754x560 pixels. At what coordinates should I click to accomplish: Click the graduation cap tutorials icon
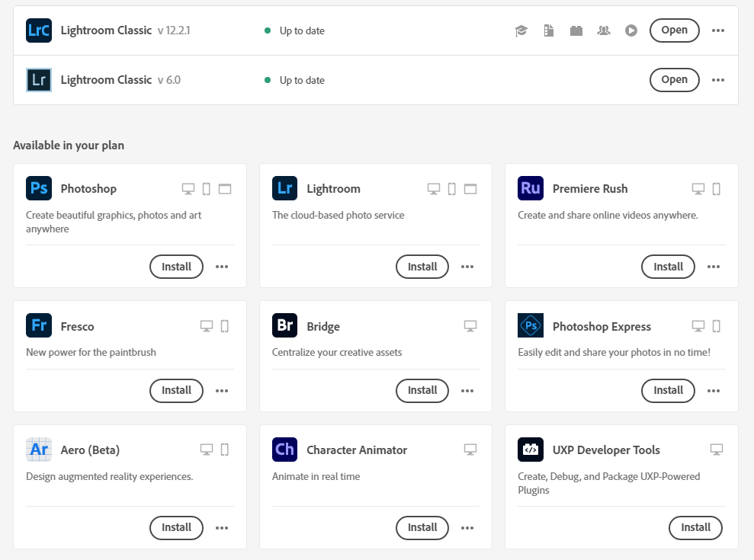521,30
